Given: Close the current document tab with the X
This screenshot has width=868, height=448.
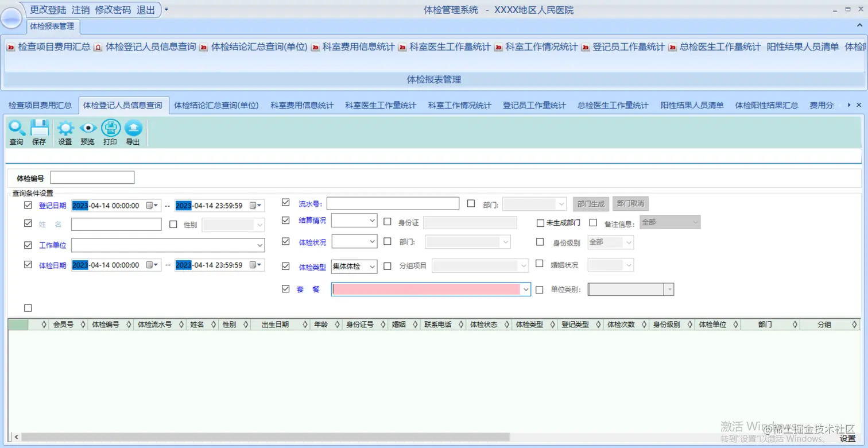Looking at the screenshot, I should (x=859, y=105).
